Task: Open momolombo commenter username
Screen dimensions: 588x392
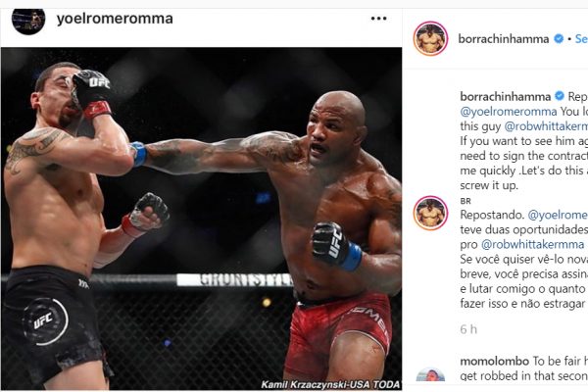Action: [x=495, y=362]
